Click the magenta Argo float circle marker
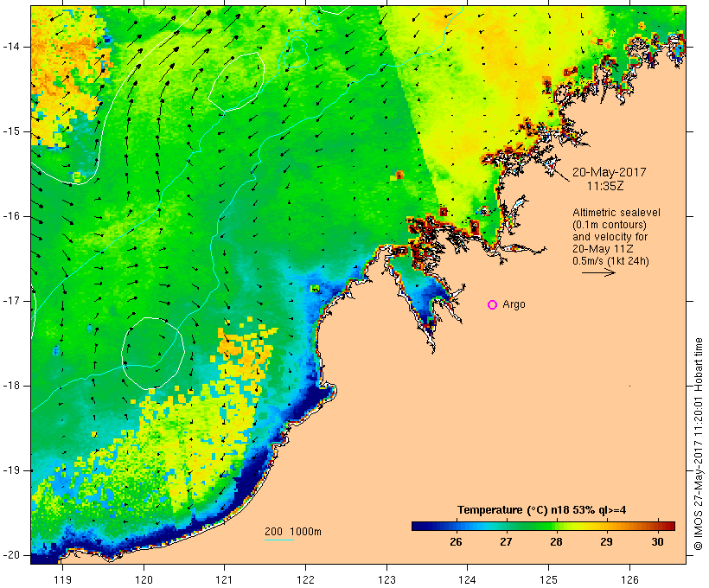 coord(493,305)
